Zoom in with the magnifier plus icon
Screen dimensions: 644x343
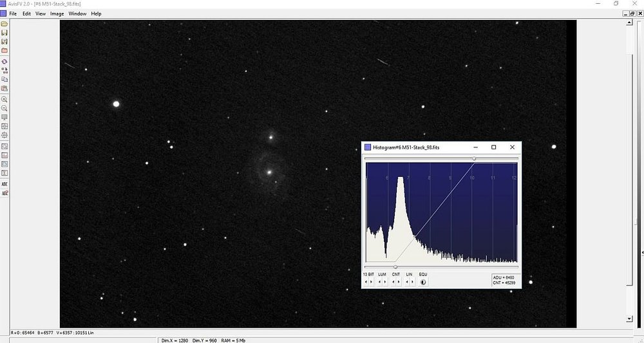click(5, 99)
